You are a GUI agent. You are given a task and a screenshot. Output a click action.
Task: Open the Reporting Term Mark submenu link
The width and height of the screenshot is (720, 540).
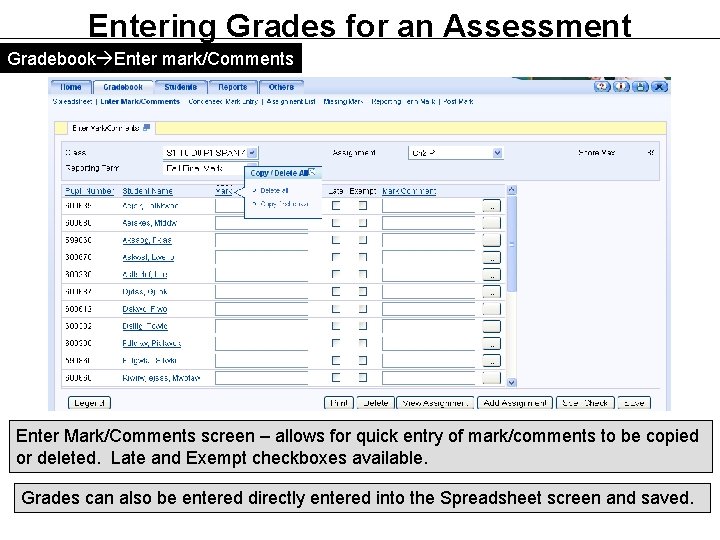point(403,101)
